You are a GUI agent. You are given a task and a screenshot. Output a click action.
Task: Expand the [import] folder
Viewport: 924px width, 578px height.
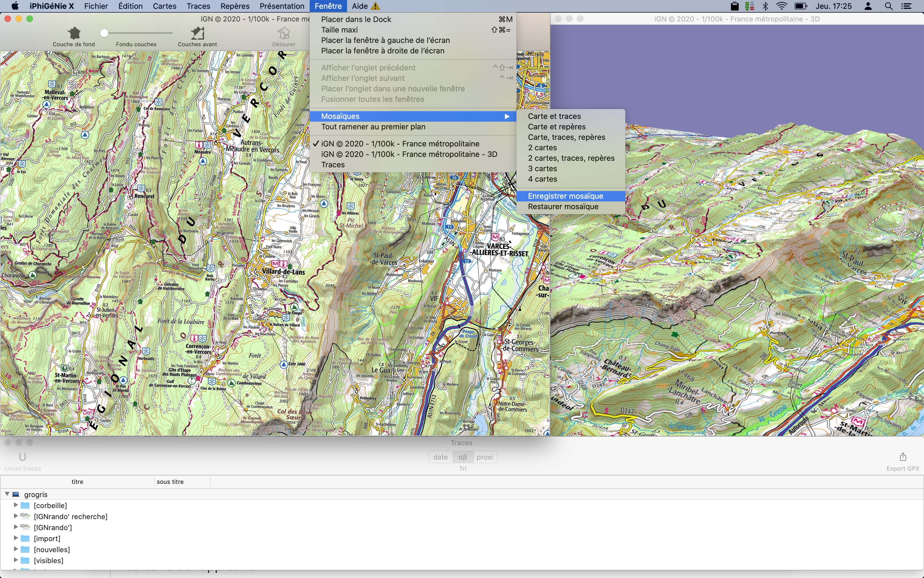point(16,538)
